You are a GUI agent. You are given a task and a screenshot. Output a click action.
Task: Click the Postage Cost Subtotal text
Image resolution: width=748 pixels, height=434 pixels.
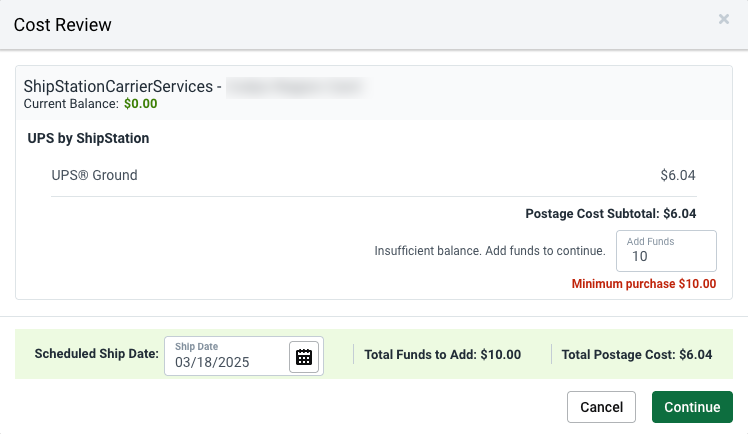tap(610, 213)
